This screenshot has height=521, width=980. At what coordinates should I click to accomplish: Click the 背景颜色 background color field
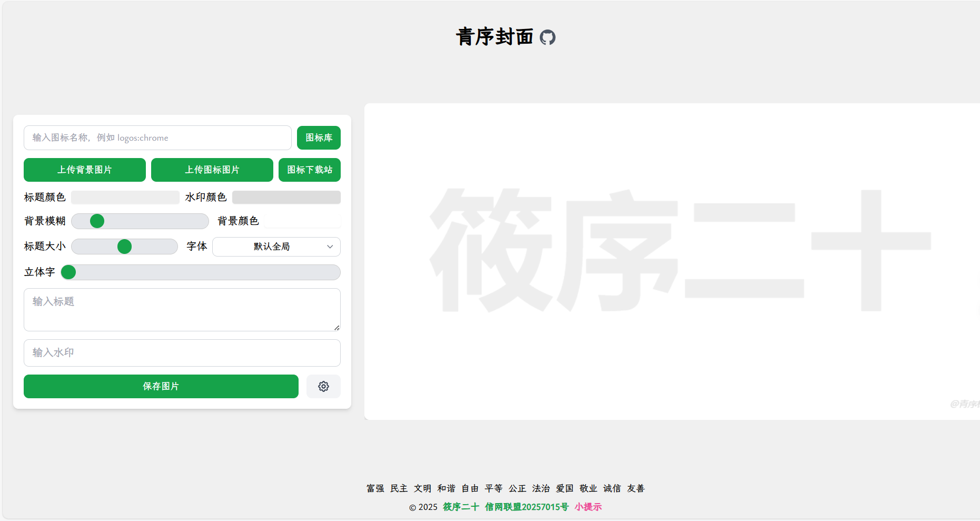coord(302,220)
